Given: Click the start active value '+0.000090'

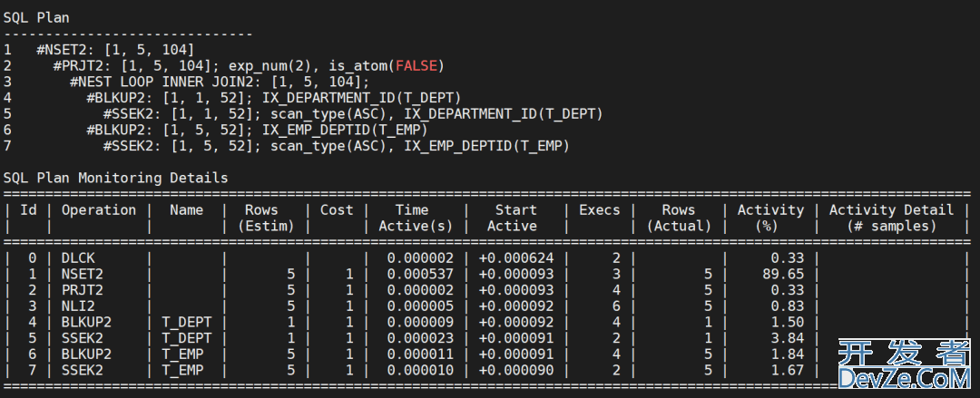Looking at the screenshot, I should [x=515, y=371].
